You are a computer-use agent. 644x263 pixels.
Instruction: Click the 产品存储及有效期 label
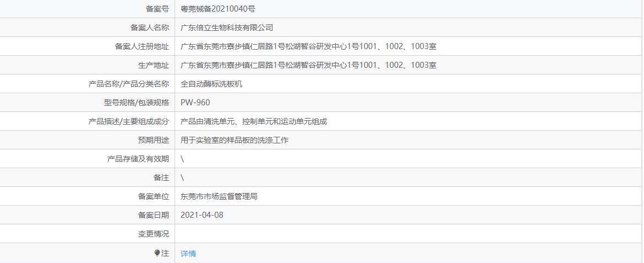coord(138,159)
